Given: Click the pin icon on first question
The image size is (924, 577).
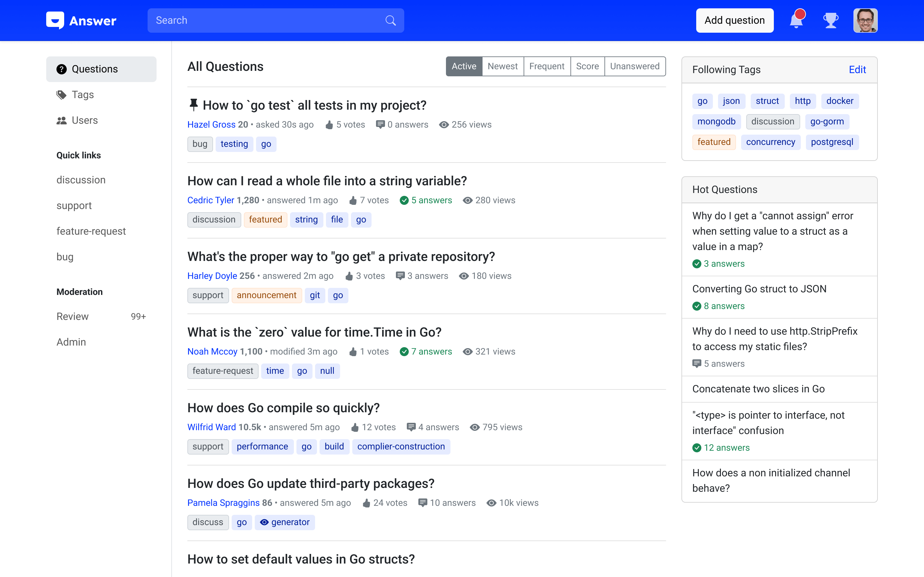Looking at the screenshot, I should coord(193,105).
